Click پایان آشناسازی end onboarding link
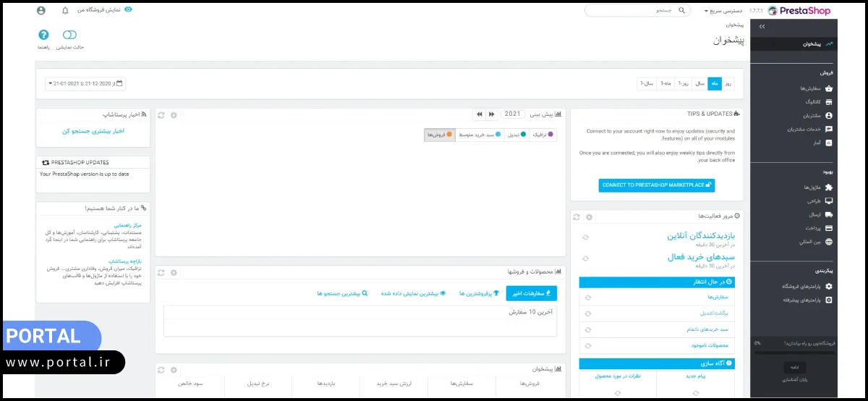Viewport: 868px width, 401px height. click(794, 379)
